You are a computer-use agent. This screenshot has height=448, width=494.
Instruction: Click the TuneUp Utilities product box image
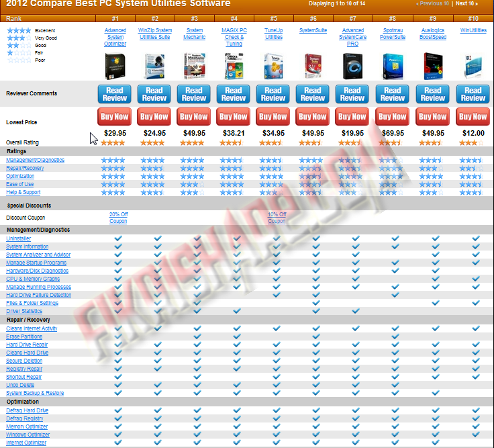pyautogui.click(x=273, y=66)
